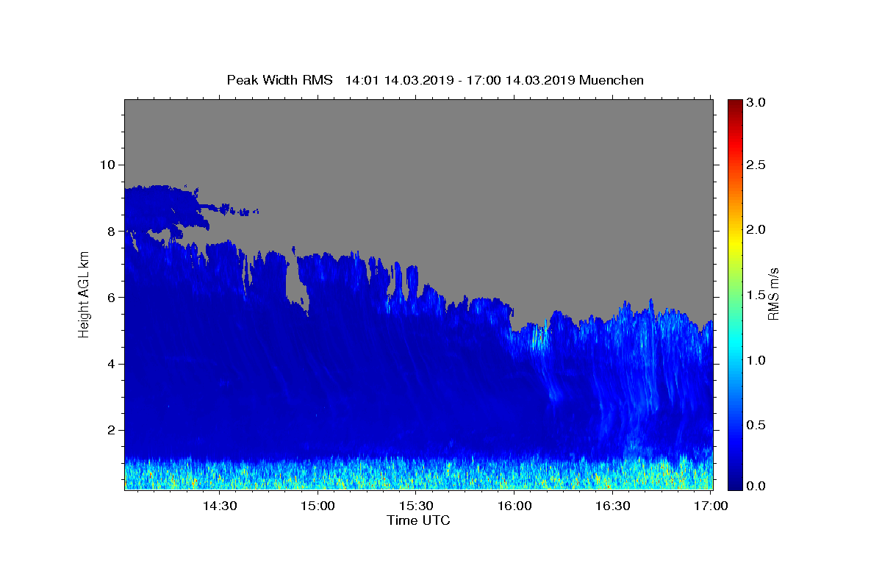This screenshot has width=882, height=588.
Task: Select the 16:00 time tick label
Action: [514, 506]
